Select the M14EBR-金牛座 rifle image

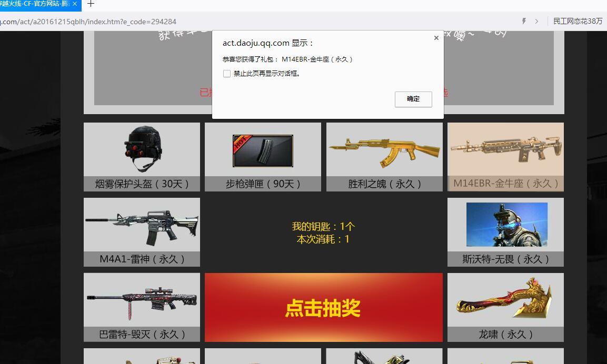coord(505,149)
